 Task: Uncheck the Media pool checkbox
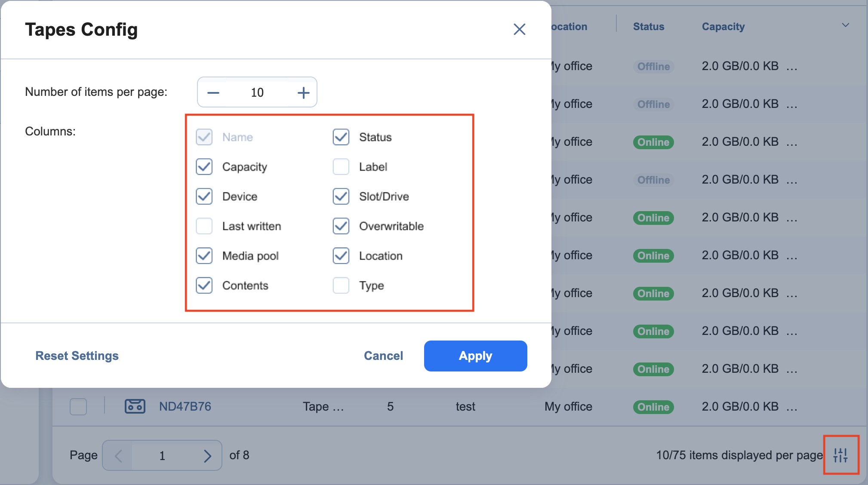[204, 256]
